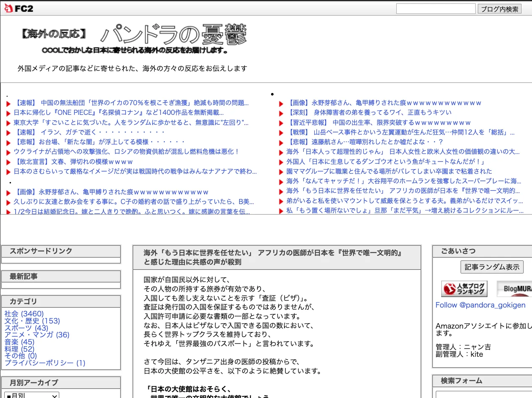Viewport: 532px width, 398px height.
Task: Open headline about 中国の無法船団 イカ
Action: coord(131,103)
